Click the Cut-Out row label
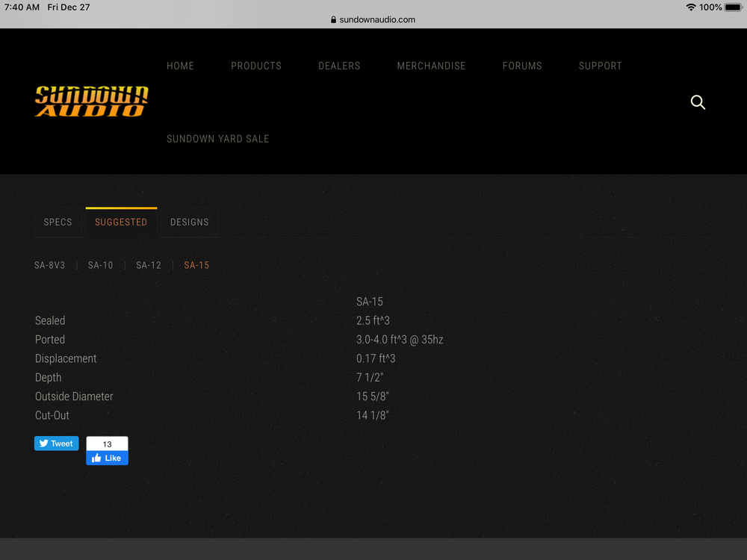The height and width of the screenshot is (560, 747). [x=52, y=415]
